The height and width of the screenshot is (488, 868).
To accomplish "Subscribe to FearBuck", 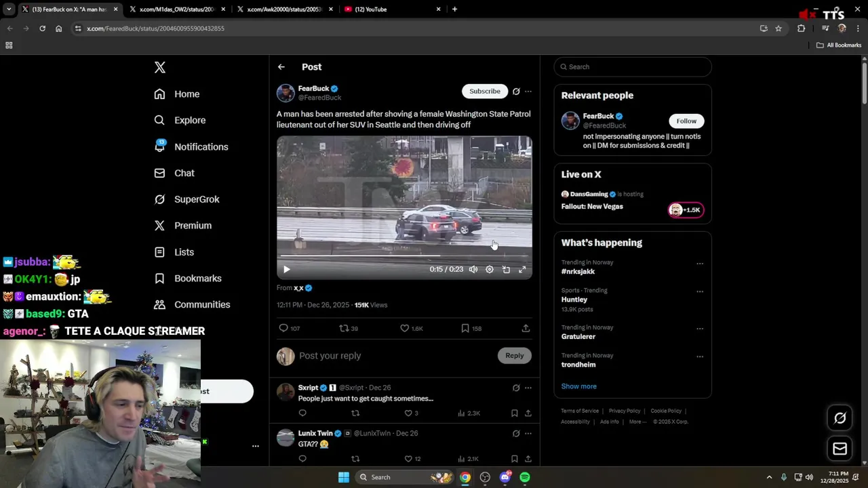I will point(485,91).
